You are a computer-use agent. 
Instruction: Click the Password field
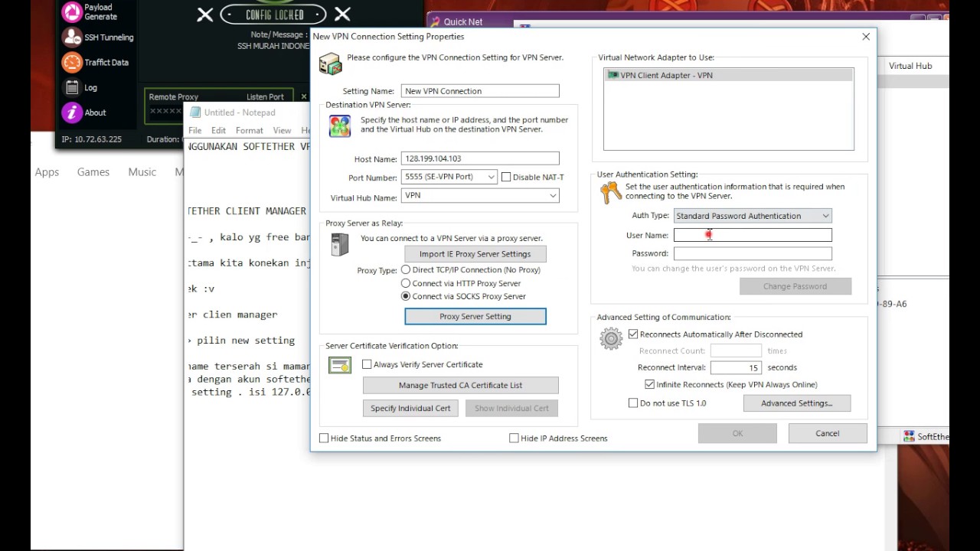753,253
